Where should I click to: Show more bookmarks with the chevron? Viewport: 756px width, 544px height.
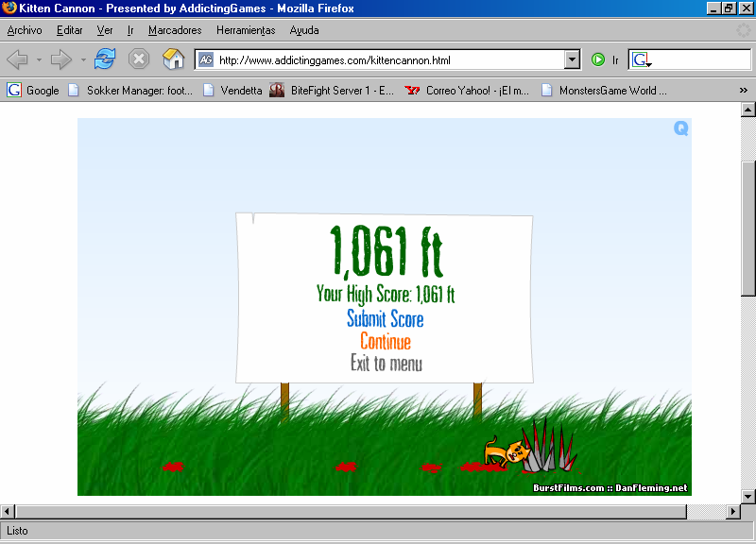[744, 91]
